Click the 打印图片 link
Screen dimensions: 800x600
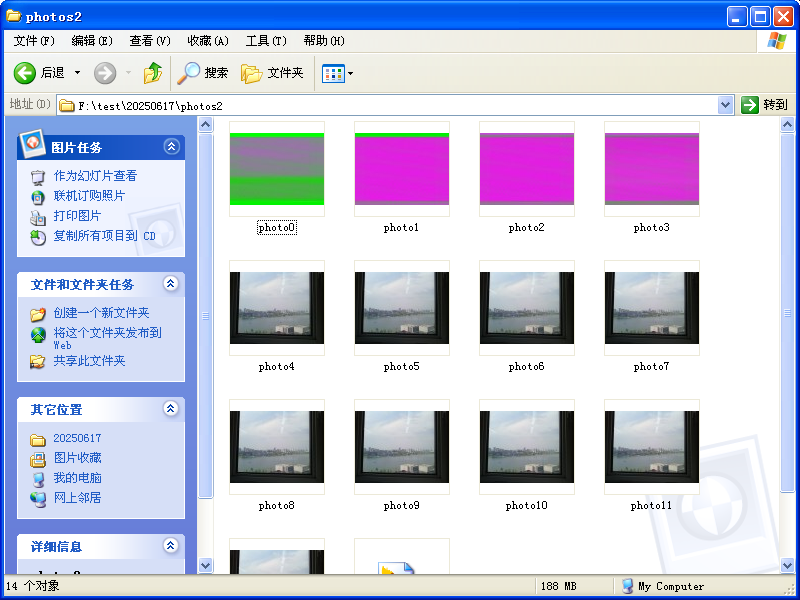[77, 216]
